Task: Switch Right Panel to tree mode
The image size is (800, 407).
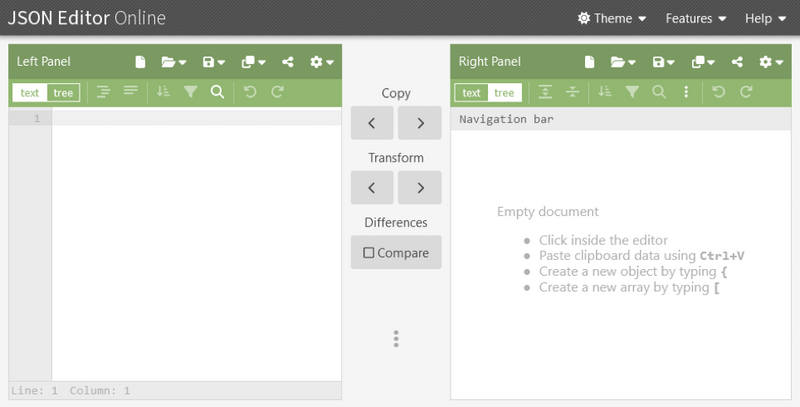Action: click(504, 93)
